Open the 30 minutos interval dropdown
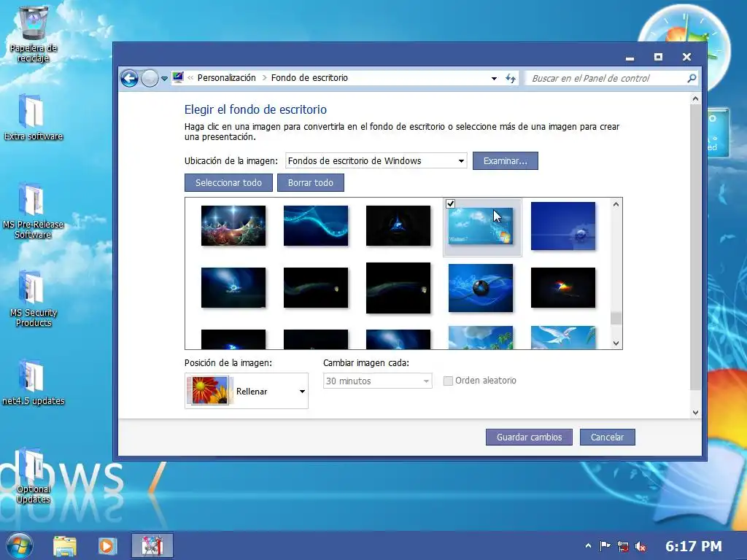Image resolution: width=747 pixels, height=560 pixels. pos(377,381)
